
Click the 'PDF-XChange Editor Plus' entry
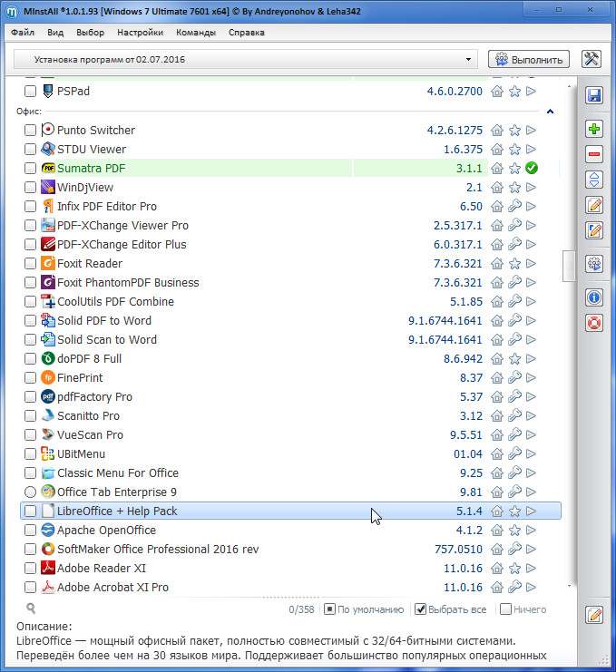pos(290,244)
